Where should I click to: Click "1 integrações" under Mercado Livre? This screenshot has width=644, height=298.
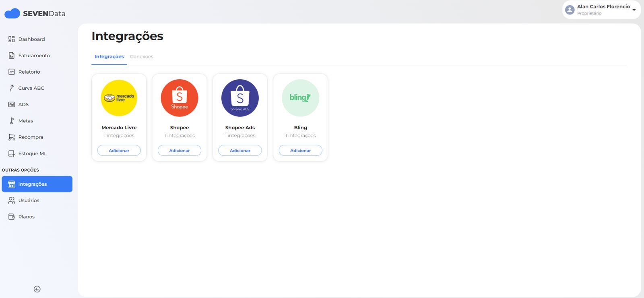119,136
